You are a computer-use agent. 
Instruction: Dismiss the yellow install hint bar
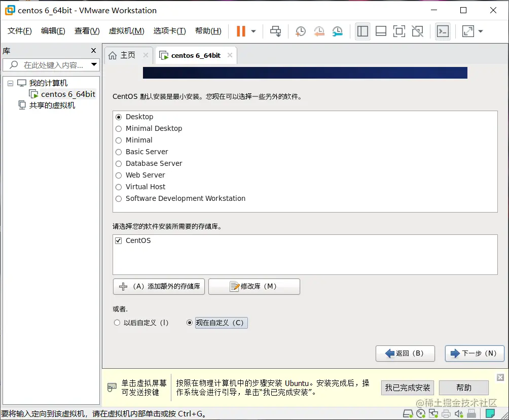click(x=500, y=377)
